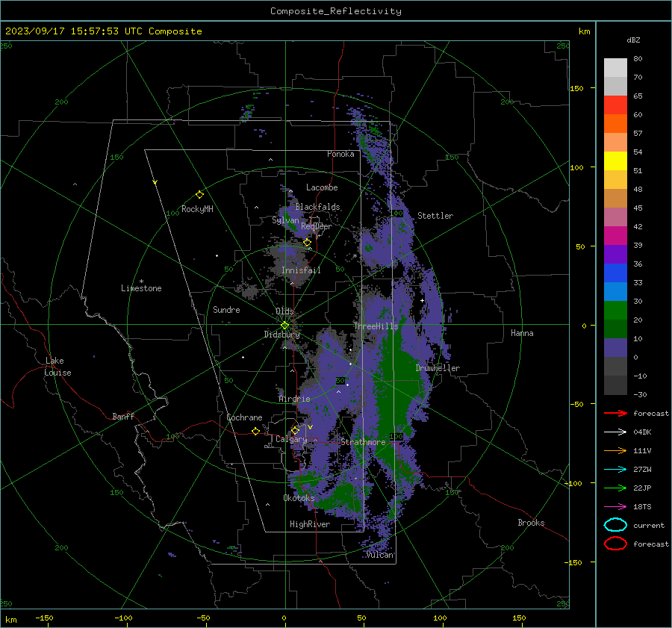The image size is (672, 628).
Task: Click the Olds town label
Action: click(284, 311)
